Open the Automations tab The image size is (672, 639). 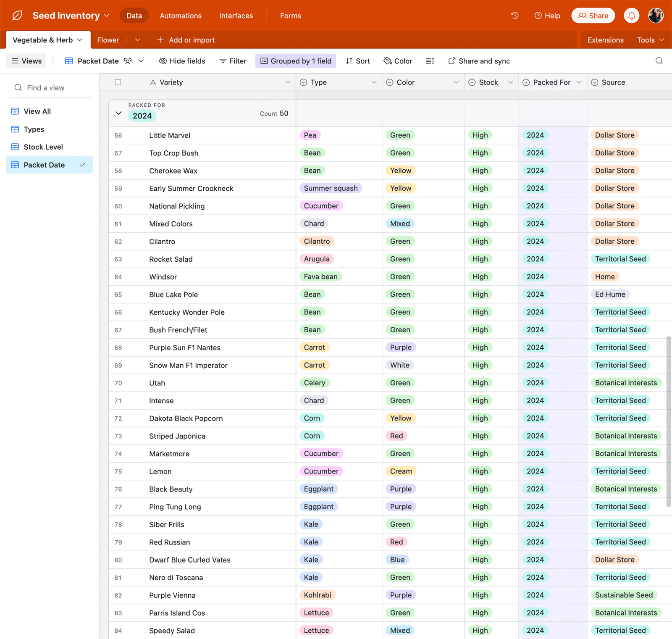tap(181, 16)
